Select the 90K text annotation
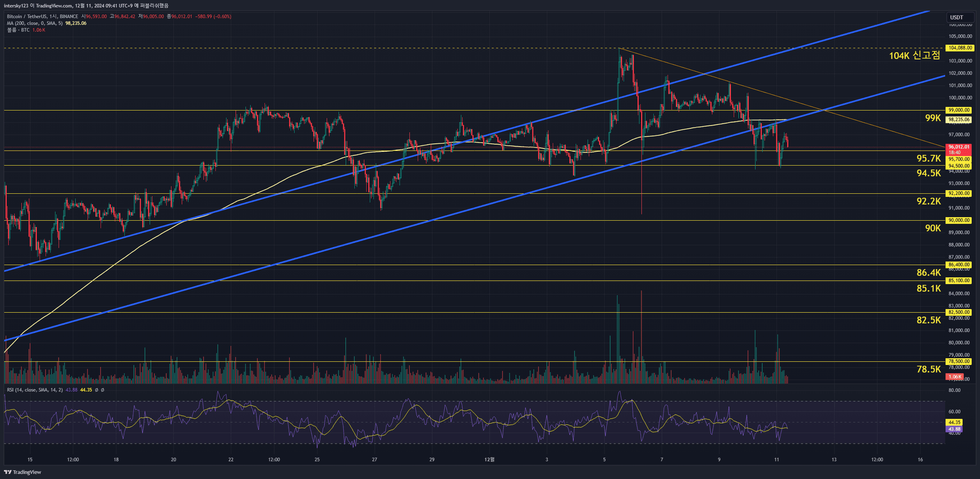The width and height of the screenshot is (980, 479). [933, 228]
